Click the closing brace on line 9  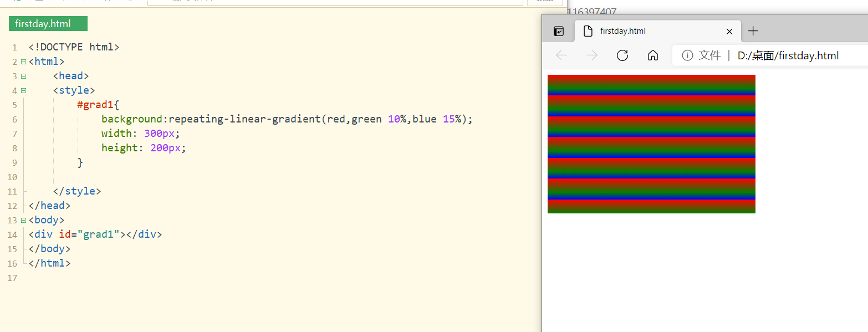click(x=80, y=162)
